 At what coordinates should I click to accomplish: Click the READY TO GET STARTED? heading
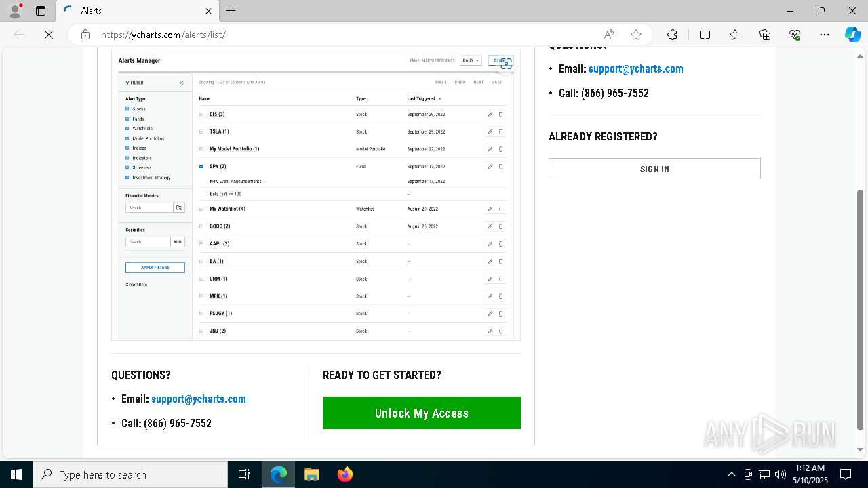[382, 375]
